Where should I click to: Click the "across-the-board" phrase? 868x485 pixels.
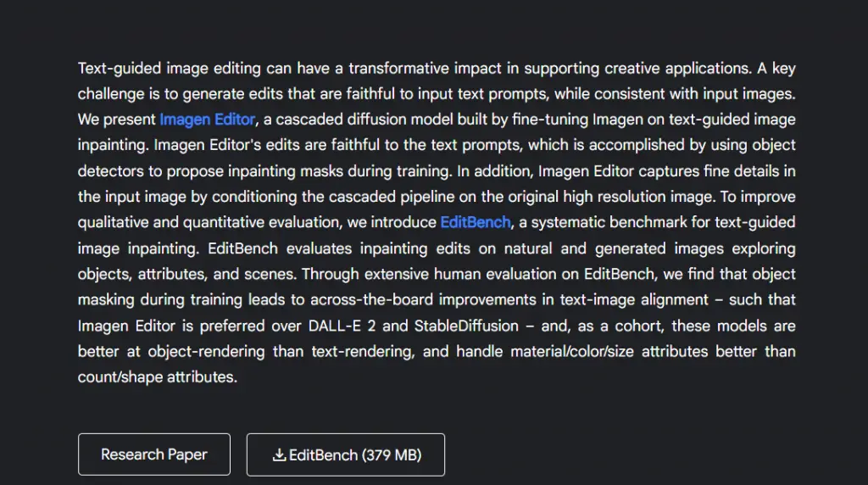tap(371, 300)
